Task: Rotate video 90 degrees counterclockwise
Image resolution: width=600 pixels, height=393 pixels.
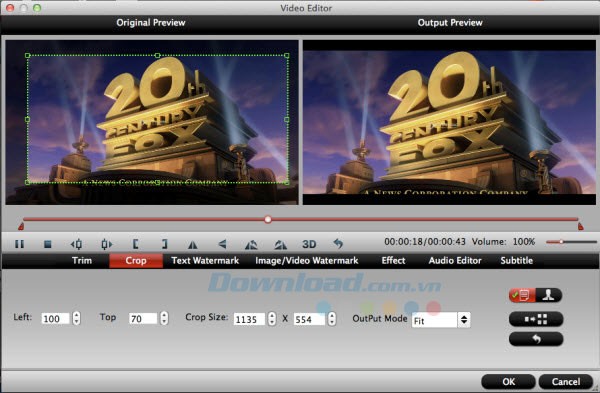Action: 251,244
